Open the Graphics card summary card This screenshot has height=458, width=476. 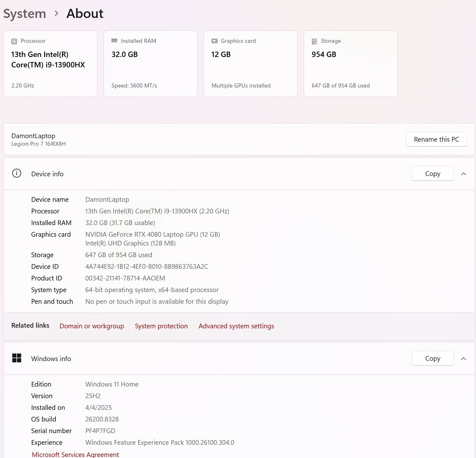coord(251,64)
